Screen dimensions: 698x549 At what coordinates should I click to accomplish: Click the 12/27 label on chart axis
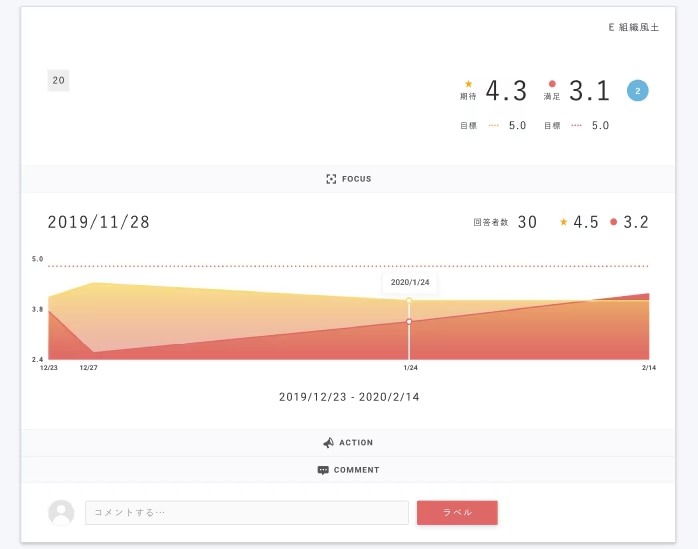point(88,368)
